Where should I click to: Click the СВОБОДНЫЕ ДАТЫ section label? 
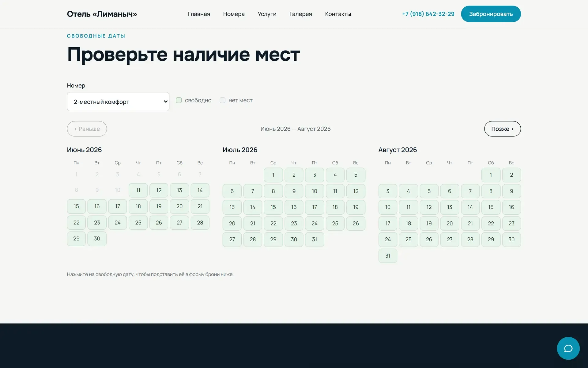pyautogui.click(x=96, y=36)
